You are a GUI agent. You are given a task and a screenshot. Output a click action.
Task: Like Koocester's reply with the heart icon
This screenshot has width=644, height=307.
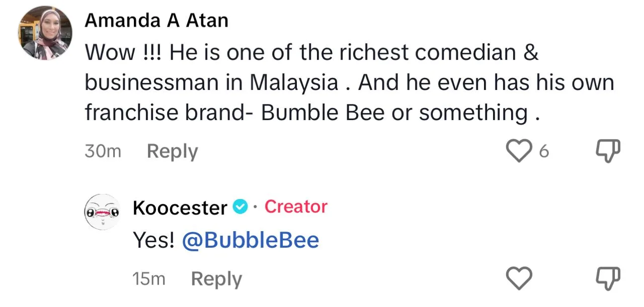click(x=519, y=278)
